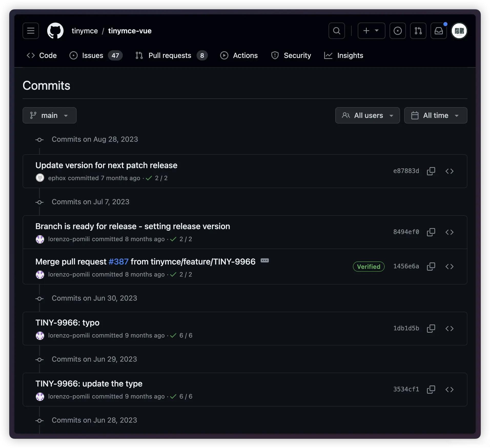Open the main branch selector dropdown
490x448 pixels.
49,115
